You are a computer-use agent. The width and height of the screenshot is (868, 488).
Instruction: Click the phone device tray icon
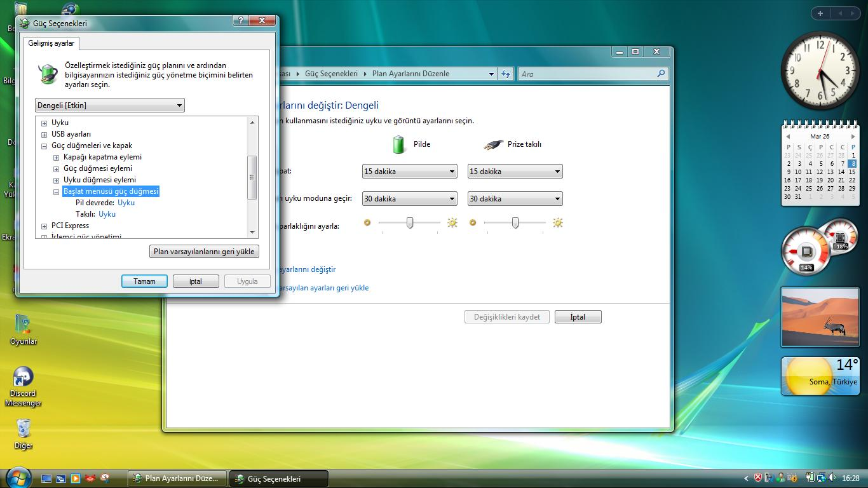tap(770, 478)
